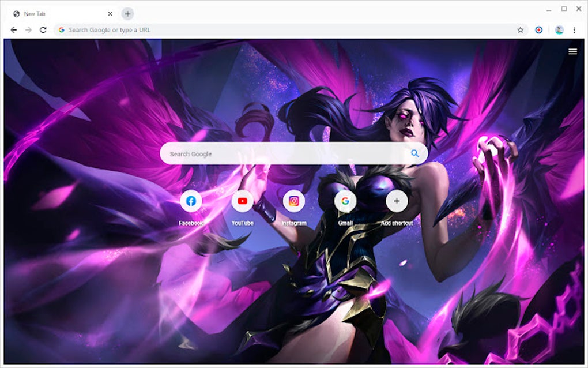Minimize the Chrome window
The height and width of the screenshot is (368, 588).
549,9
